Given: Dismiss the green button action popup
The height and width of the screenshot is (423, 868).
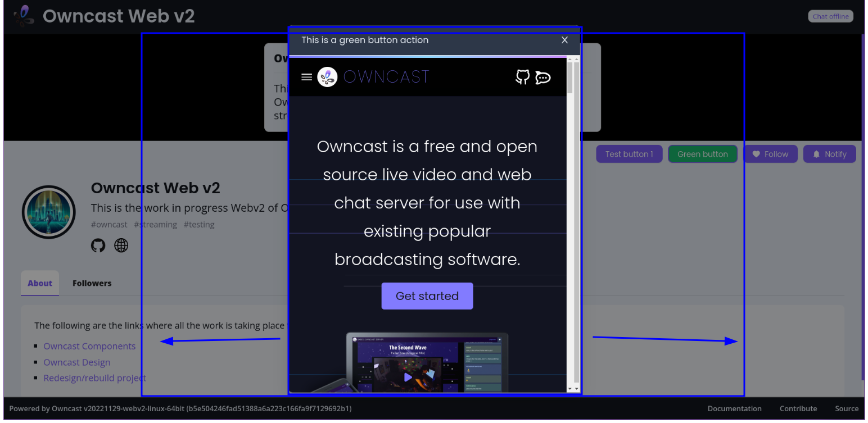Looking at the screenshot, I should [564, 40].
